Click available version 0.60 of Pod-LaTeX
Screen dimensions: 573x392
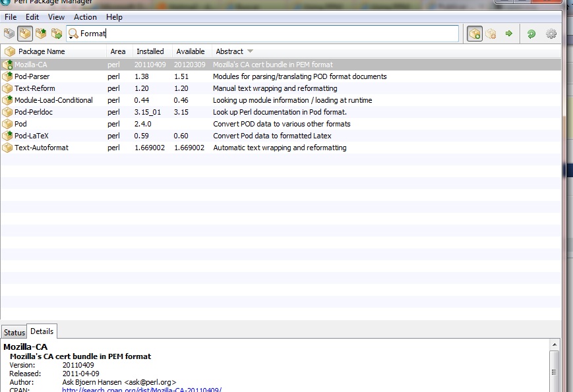click(181, 136)
